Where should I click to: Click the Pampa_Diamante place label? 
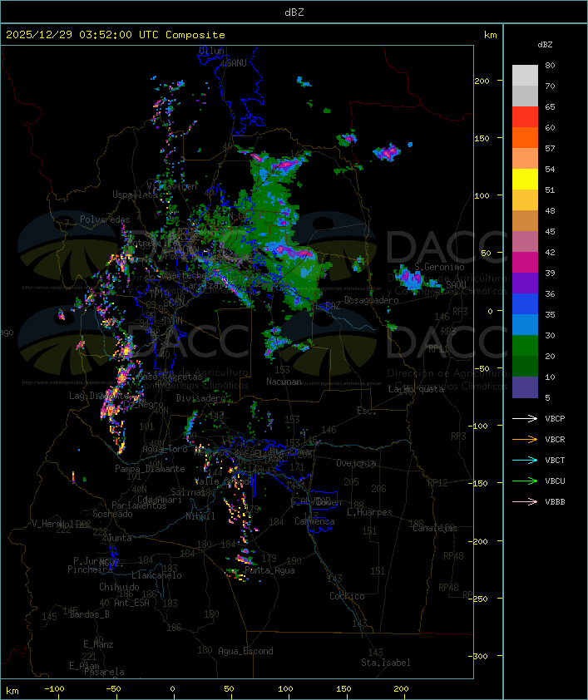(x=150, y=469)
